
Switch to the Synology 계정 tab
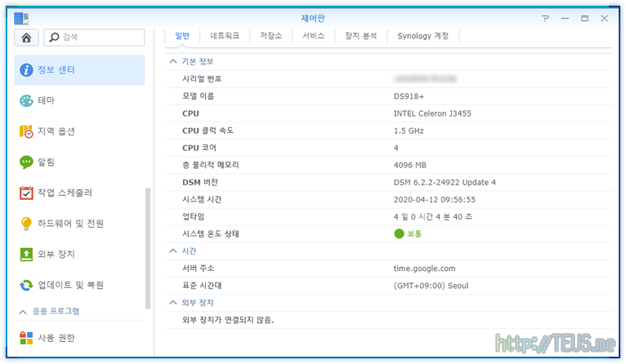coord(423,36)
